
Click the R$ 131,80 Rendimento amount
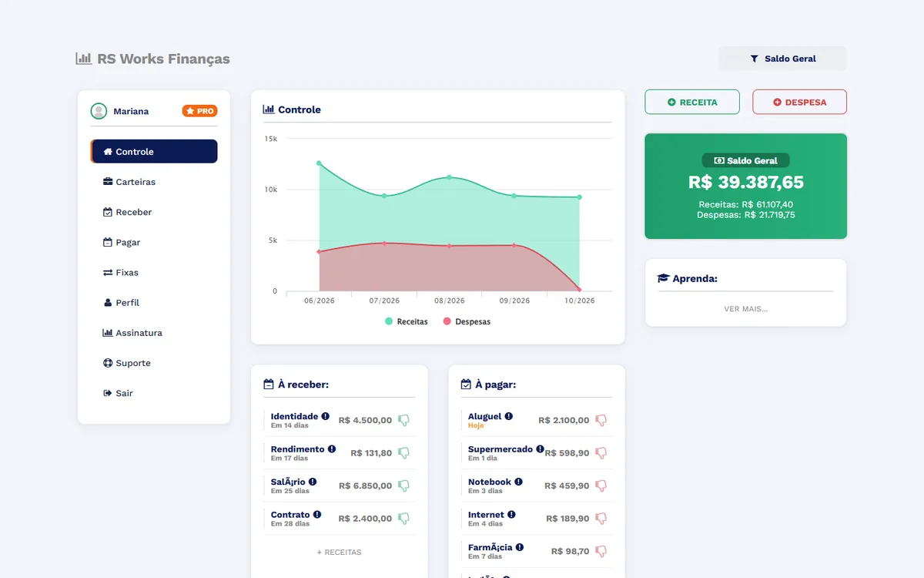pos(371,453)
